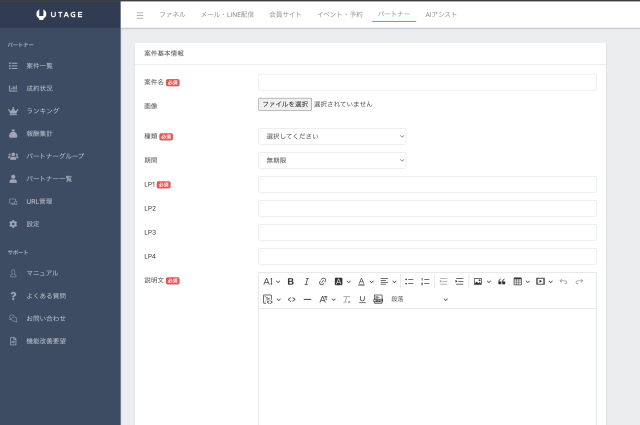The height and width of the screenshot is (425, 640).
Task: Insert a link using the editor toolbar
Action: [x=322, y=282]
